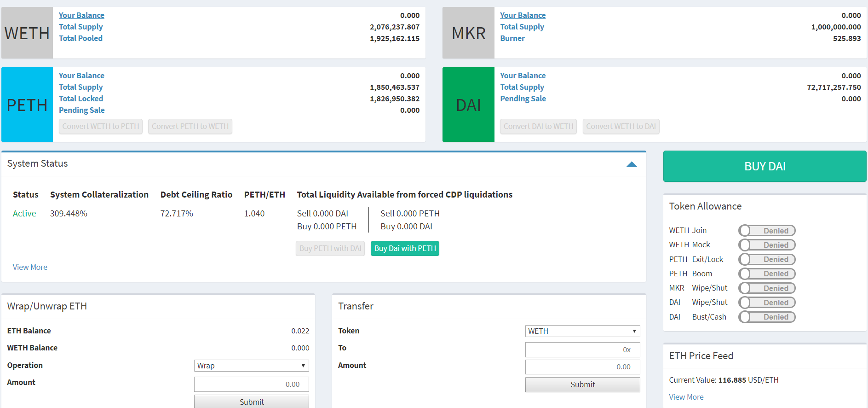Toggle WETH Join allowance switch

point(767,231)
